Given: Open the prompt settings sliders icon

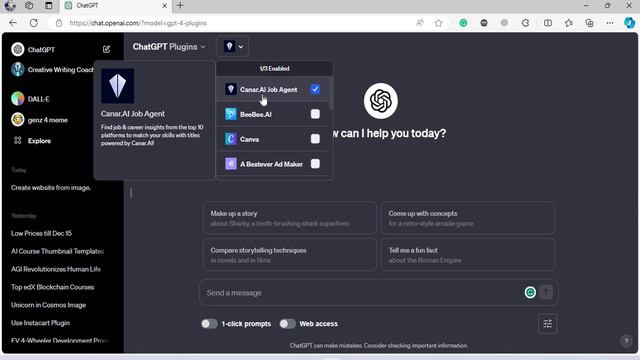Looking at the screenshot, I should (x=547, y=324).
